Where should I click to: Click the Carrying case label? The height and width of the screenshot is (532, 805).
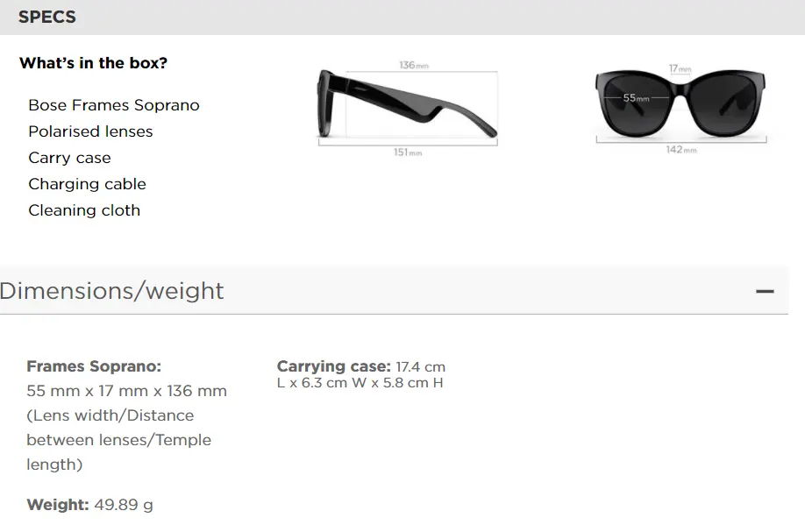click(x=333, y=366)
